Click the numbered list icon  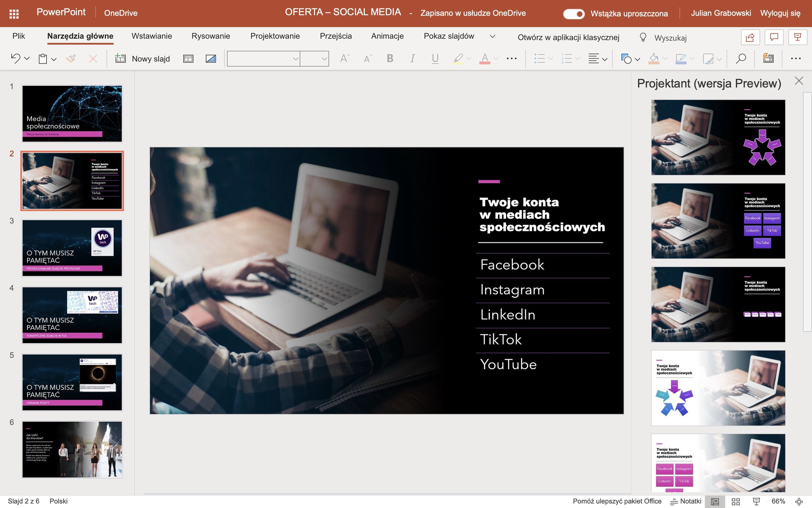click(x=567, y=59)
